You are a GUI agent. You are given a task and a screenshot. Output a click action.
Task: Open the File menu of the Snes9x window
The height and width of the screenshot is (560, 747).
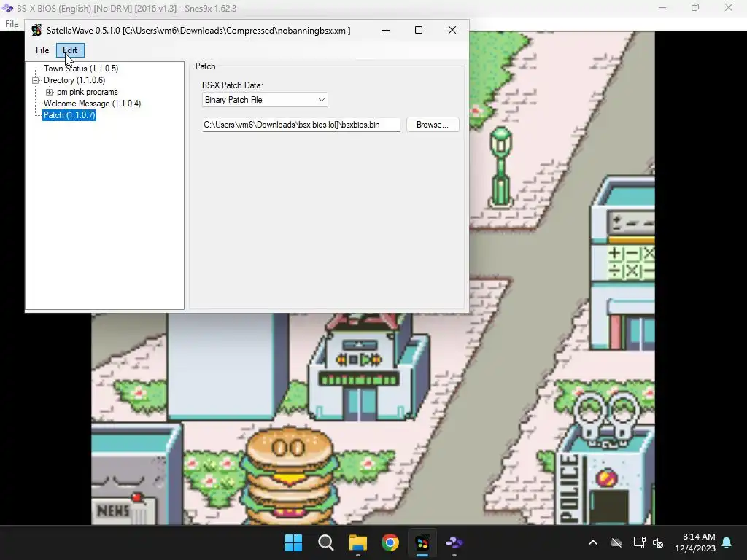12,24
